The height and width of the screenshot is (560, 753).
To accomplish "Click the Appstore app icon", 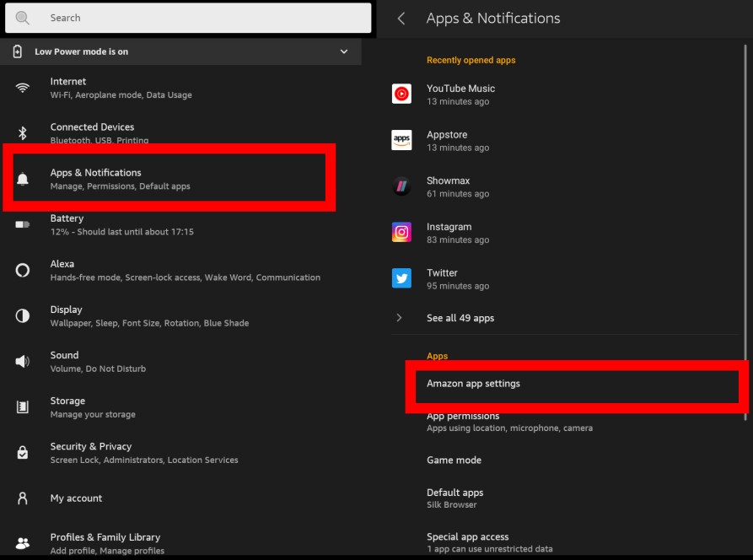I will [401, 140].
